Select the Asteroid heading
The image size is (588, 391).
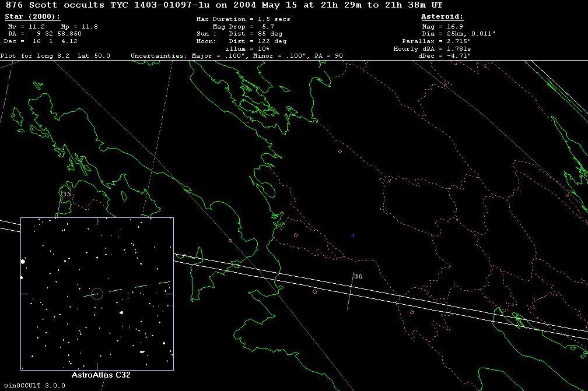[442, 17]
